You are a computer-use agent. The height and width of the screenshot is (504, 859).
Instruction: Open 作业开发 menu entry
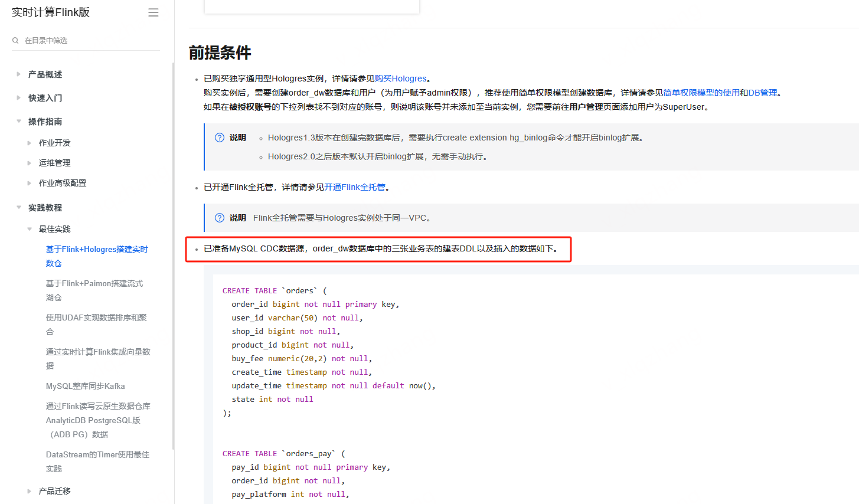tap(55, 143)
